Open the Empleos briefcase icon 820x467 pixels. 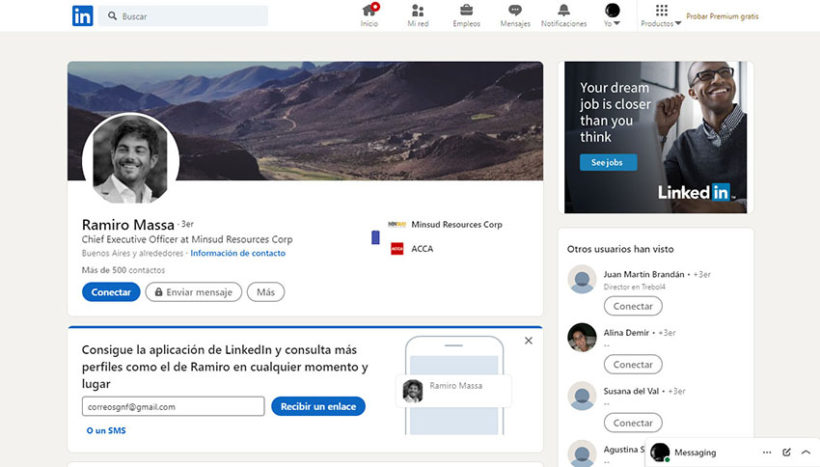pos(466,11)
